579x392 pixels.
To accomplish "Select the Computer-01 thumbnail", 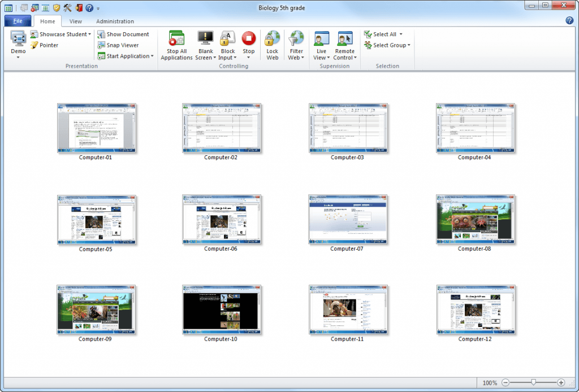I will tap(96, 128).
